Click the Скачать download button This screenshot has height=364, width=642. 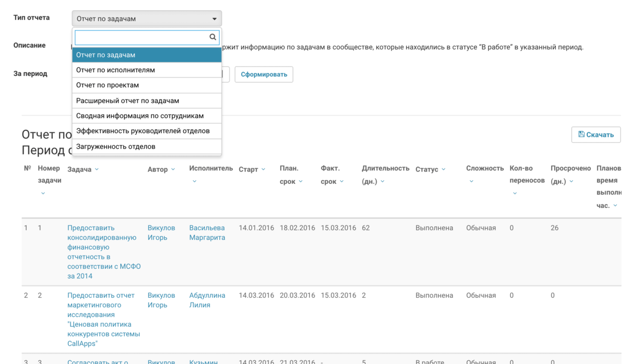pyautogui.click(x=595, y=135)
